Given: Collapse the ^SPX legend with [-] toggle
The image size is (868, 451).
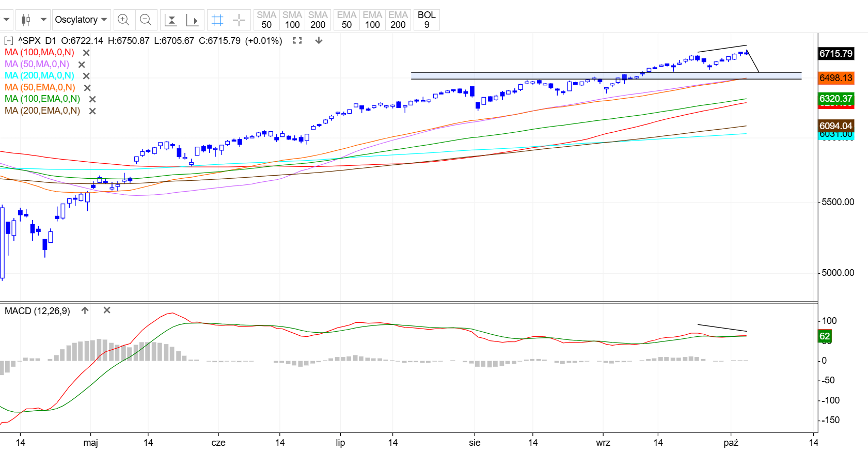Looking at the screenshot, I should 9,41.
